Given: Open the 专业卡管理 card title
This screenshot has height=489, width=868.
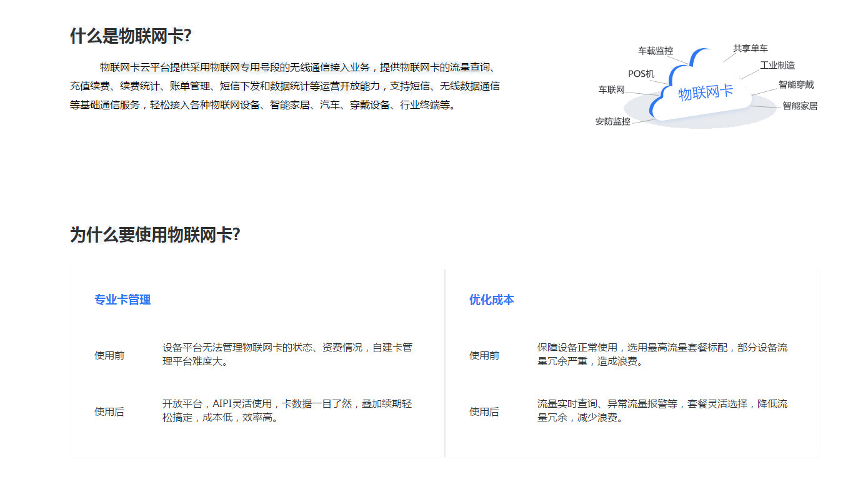Looking at the screenshot, I should [122, 300].
